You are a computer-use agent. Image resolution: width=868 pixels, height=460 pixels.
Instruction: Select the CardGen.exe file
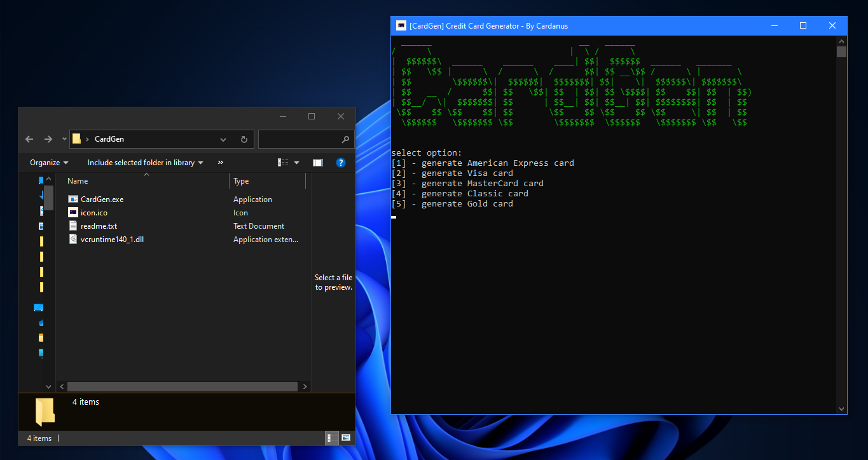coord(102,200)
